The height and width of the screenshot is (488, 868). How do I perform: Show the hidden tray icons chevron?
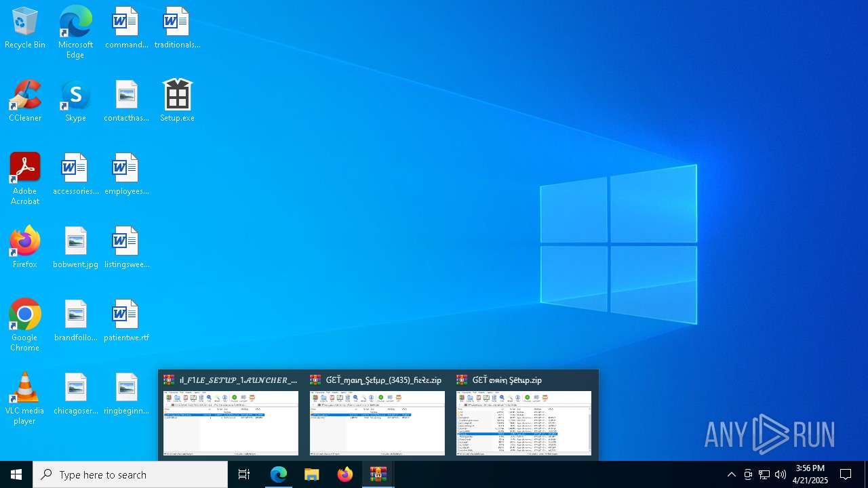tap(732, 474)
